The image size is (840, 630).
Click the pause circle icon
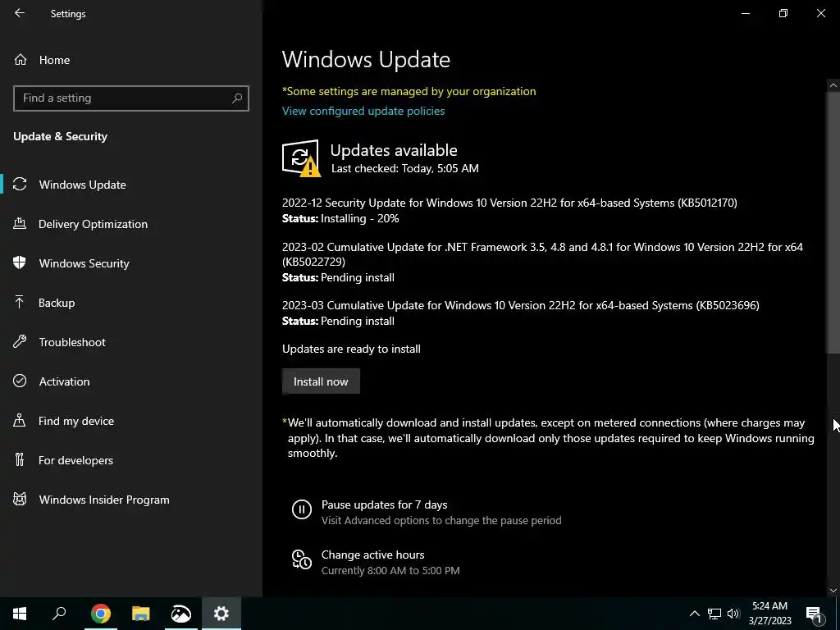click(302, 509)
